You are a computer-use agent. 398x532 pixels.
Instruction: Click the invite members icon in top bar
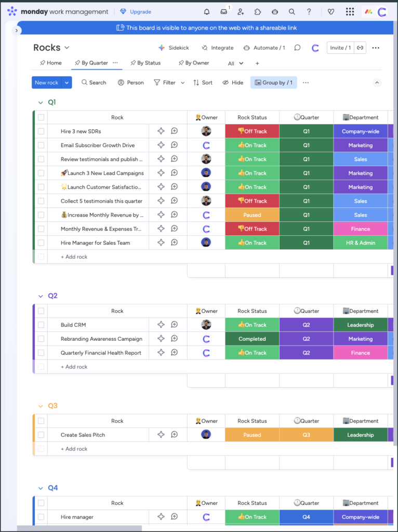241,11
